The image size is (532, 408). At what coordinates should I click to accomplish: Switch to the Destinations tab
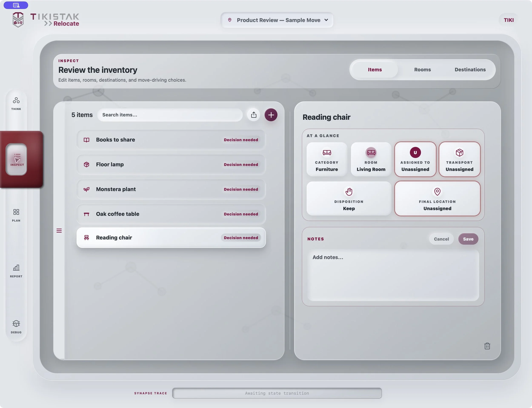click(x=470, y=70)
